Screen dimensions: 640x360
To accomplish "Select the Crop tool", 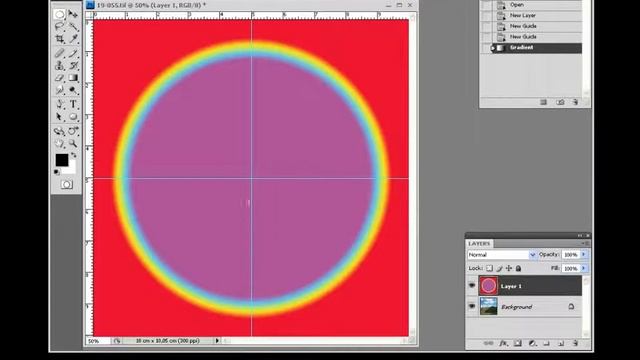I will [60, 39].
